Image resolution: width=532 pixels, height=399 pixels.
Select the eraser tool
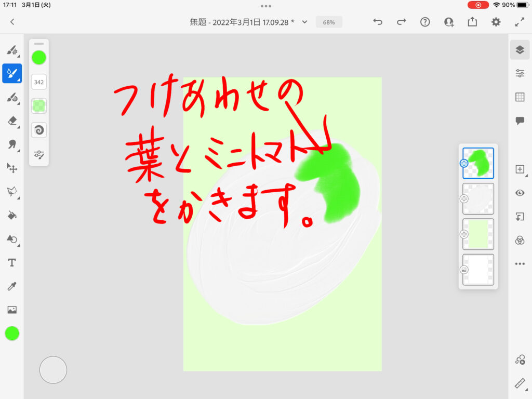[11, 121]
